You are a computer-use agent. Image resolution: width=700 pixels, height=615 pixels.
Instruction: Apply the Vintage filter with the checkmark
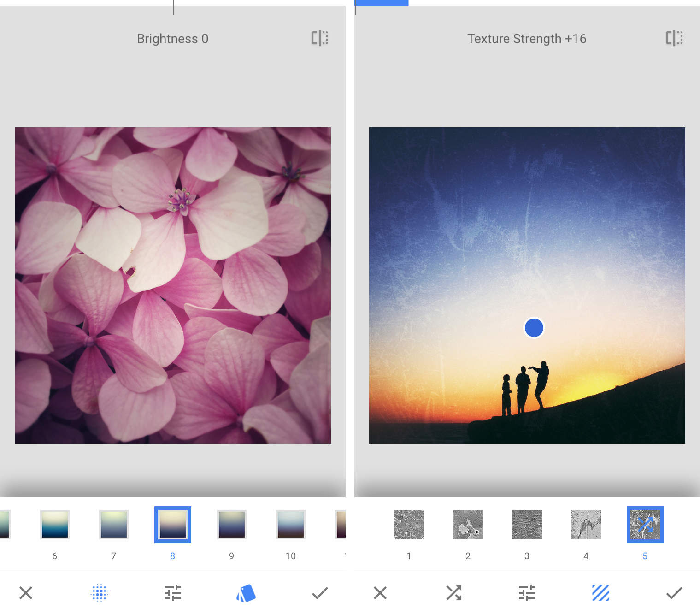[x=320, y=593]
